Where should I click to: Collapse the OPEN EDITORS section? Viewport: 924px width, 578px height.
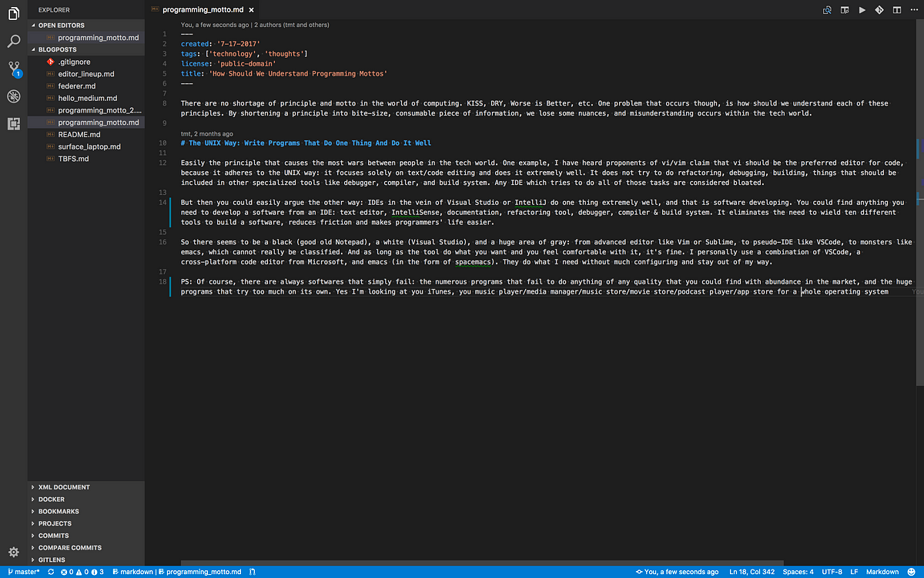(x=86, y=25)
